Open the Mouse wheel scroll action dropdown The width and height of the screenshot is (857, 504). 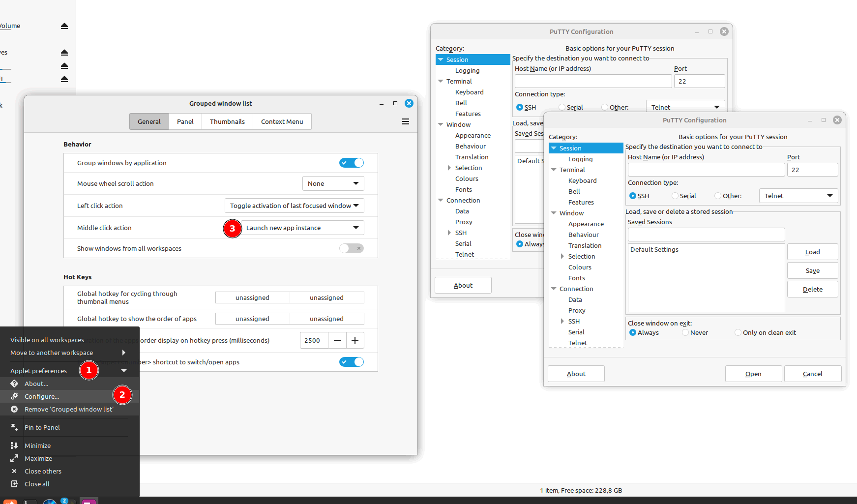point(333,183)
